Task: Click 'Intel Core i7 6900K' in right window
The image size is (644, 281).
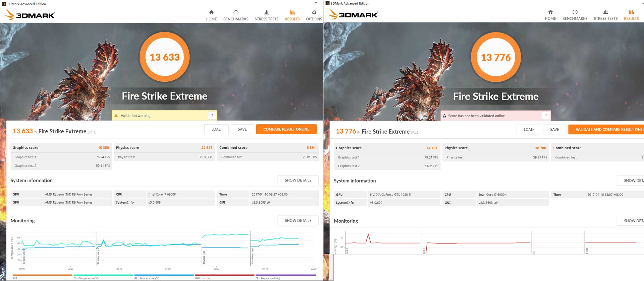Action: (493, 195)
